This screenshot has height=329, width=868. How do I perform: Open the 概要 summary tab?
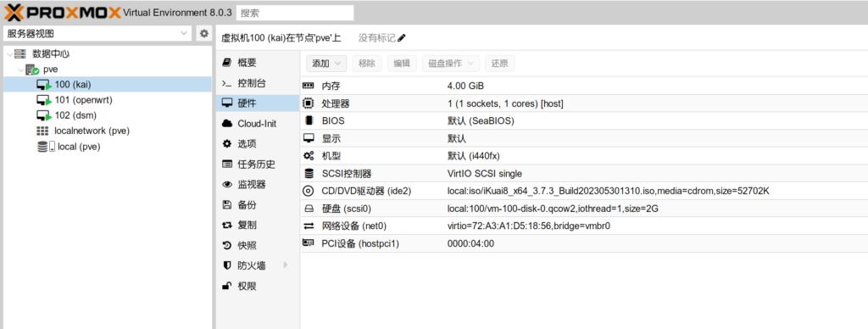pos(258,63)
